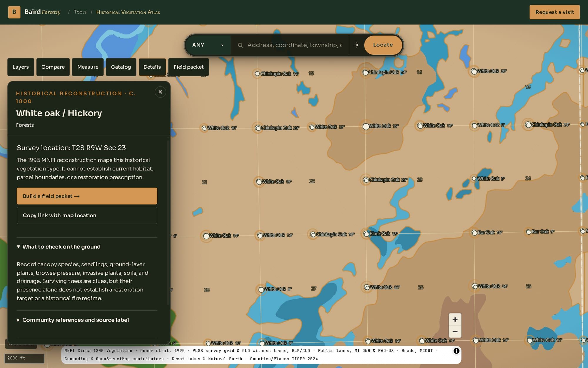Select the Chinkapin Oak 18" tree marker
The image size is (588, 368).
[x=313, y=235]
